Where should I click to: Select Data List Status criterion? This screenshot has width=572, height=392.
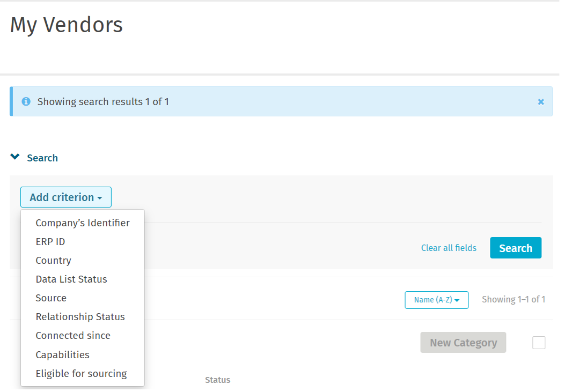[x=71, y=279]
